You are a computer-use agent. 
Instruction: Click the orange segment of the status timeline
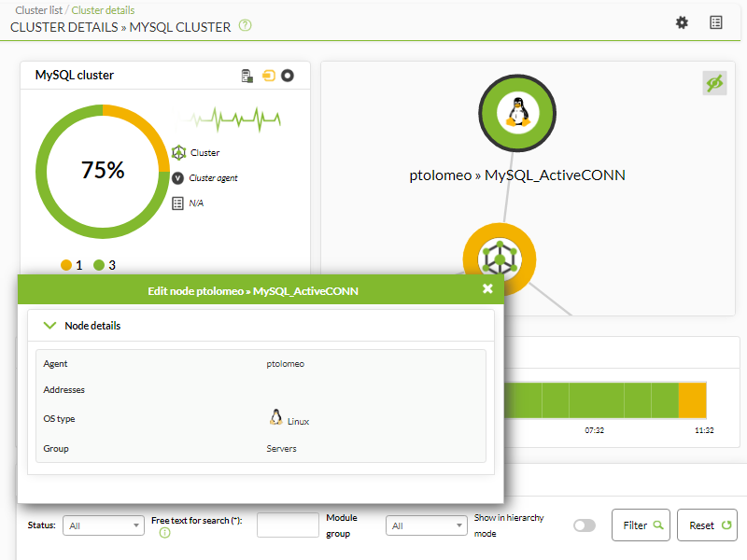(692, 400)
